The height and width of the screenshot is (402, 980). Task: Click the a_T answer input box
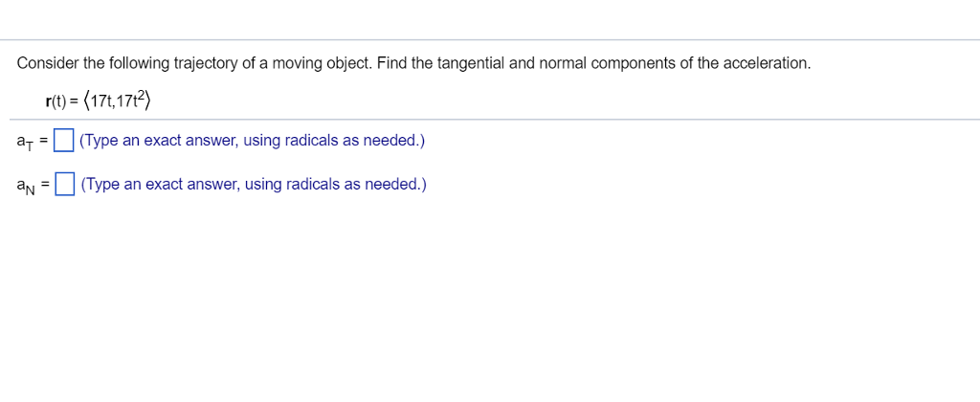click(x=64, y=142)
